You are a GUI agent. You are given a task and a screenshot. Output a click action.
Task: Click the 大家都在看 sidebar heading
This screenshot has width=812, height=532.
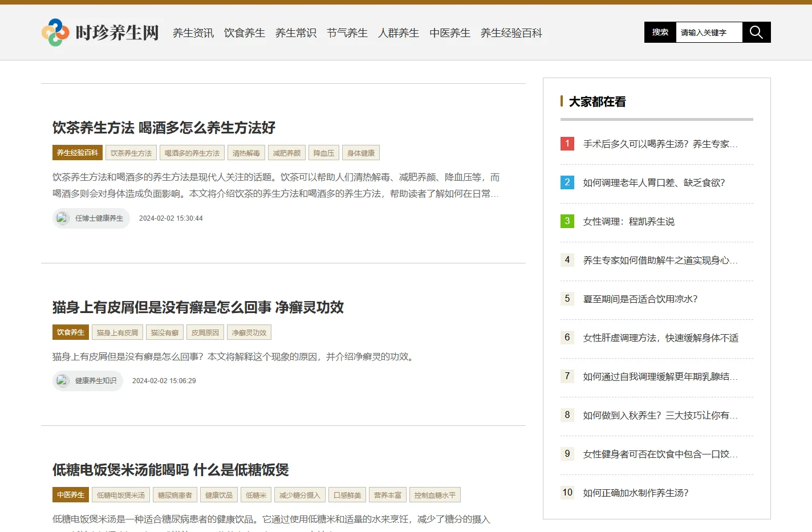tap(597, 101)
